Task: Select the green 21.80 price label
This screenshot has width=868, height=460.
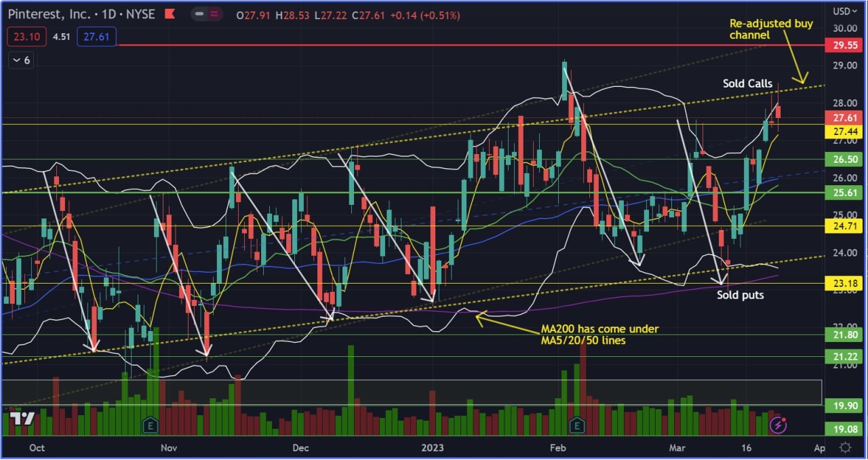Action: click(x=843, y=335)
